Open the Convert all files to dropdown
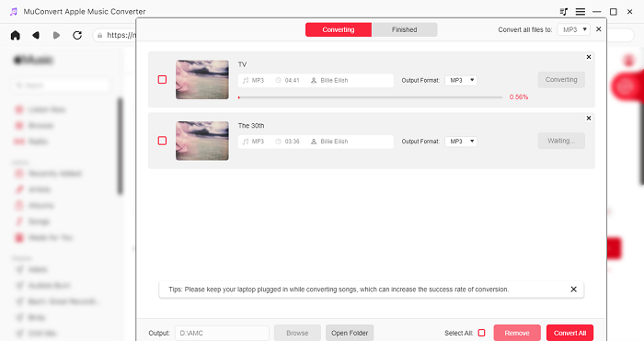The width and height of the screenshot is (644, 341). [x=574, y=29]
